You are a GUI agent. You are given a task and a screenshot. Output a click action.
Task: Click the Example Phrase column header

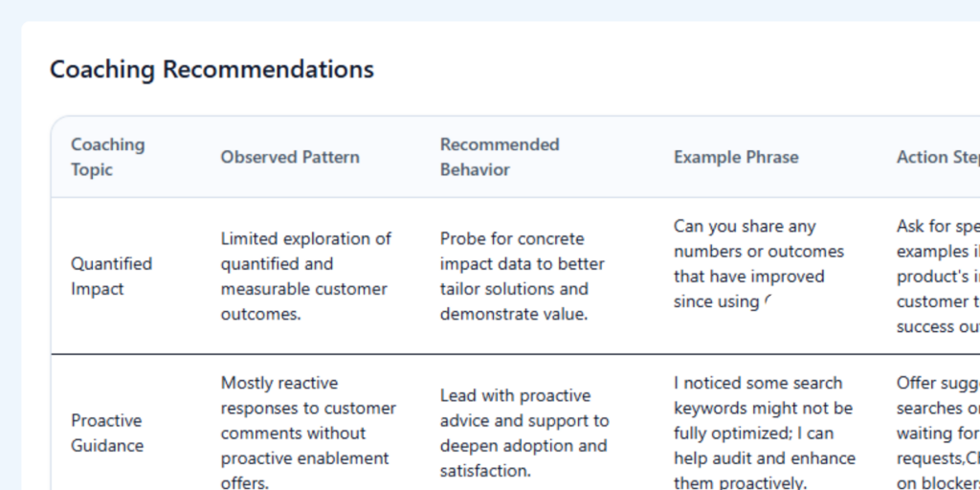[736, 157]
